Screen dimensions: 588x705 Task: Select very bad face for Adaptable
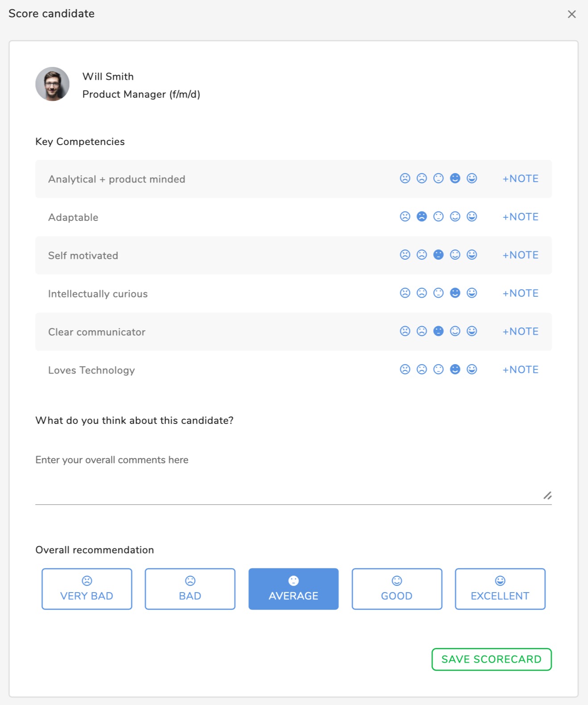[x=405, y=216]
